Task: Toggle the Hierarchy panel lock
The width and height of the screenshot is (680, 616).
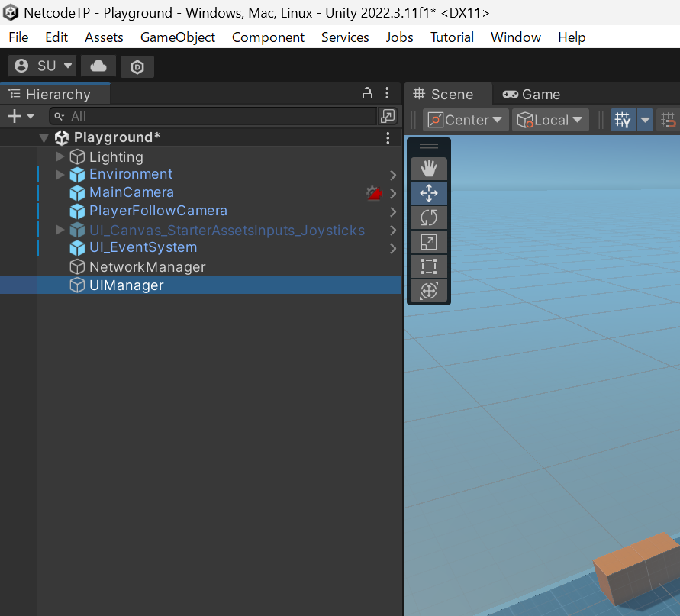Action: [367, 94]
